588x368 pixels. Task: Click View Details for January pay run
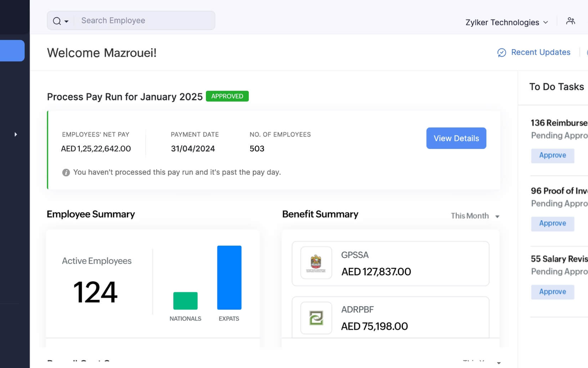click(x=456, y=138)
